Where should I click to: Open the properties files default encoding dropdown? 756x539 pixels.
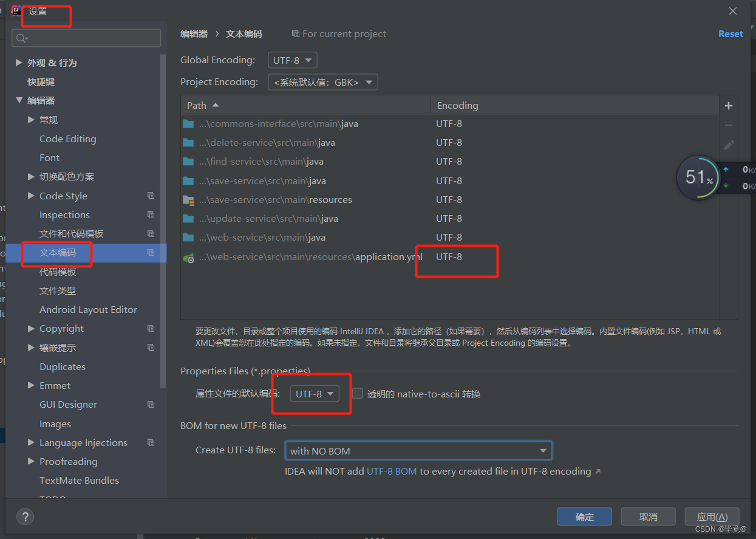tap(314, 394)
